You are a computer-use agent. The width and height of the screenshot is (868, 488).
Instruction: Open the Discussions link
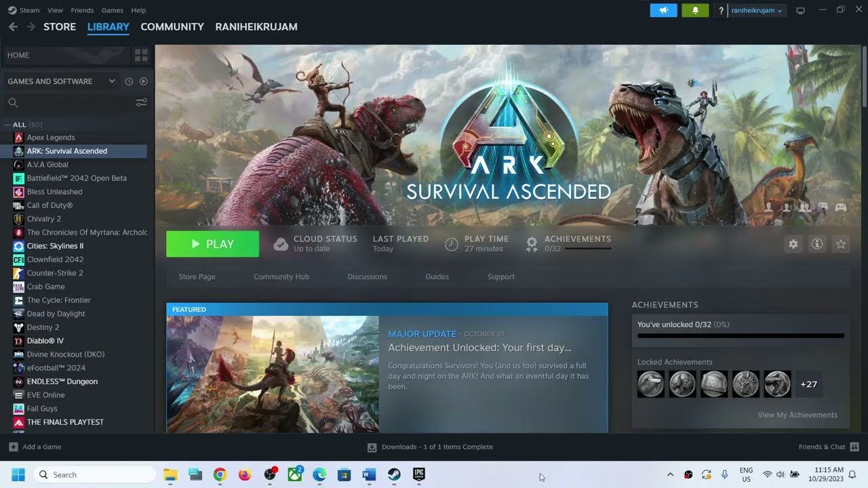click(368, 277)
